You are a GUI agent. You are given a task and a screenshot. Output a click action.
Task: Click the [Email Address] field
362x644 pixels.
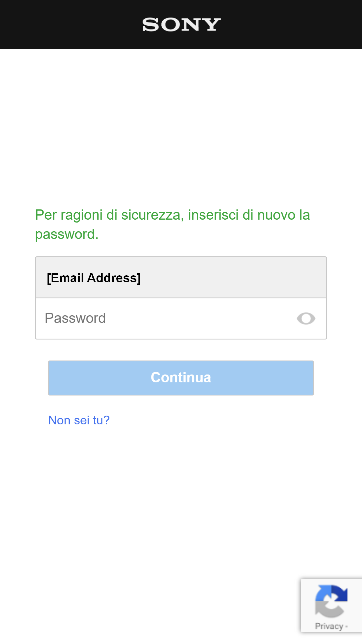(181, 278)
